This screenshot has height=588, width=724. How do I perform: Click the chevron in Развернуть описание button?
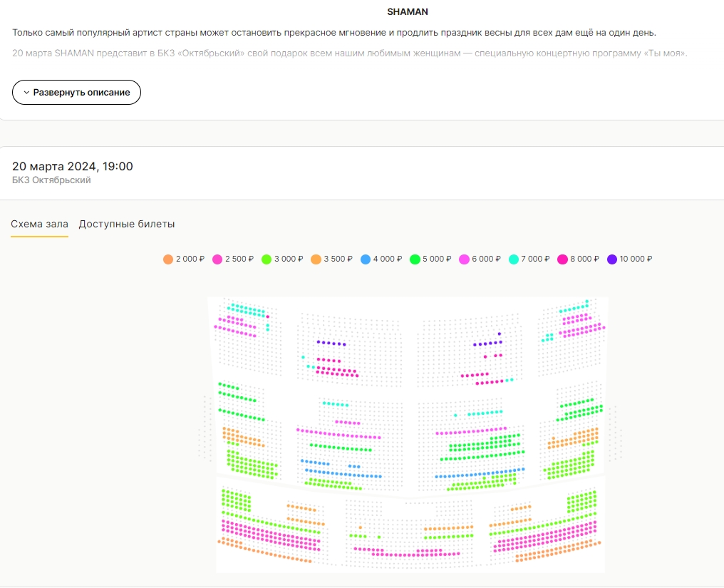point(26,93)
